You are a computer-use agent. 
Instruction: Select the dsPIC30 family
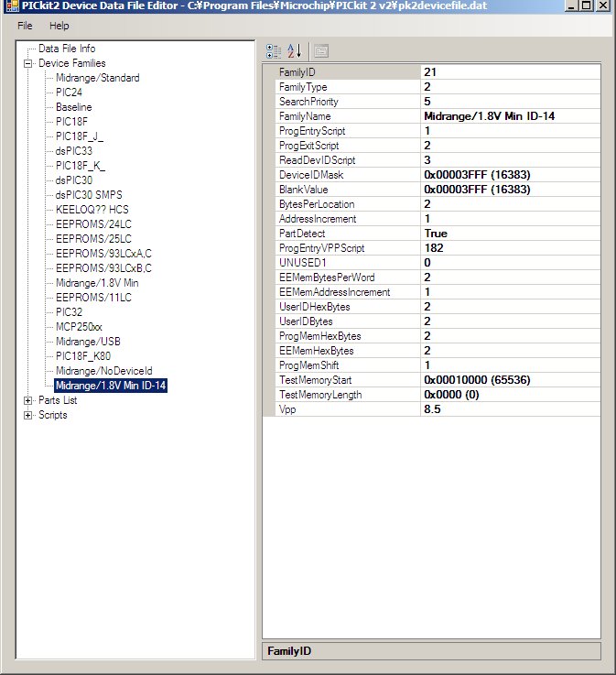click(x=73, y=180)
